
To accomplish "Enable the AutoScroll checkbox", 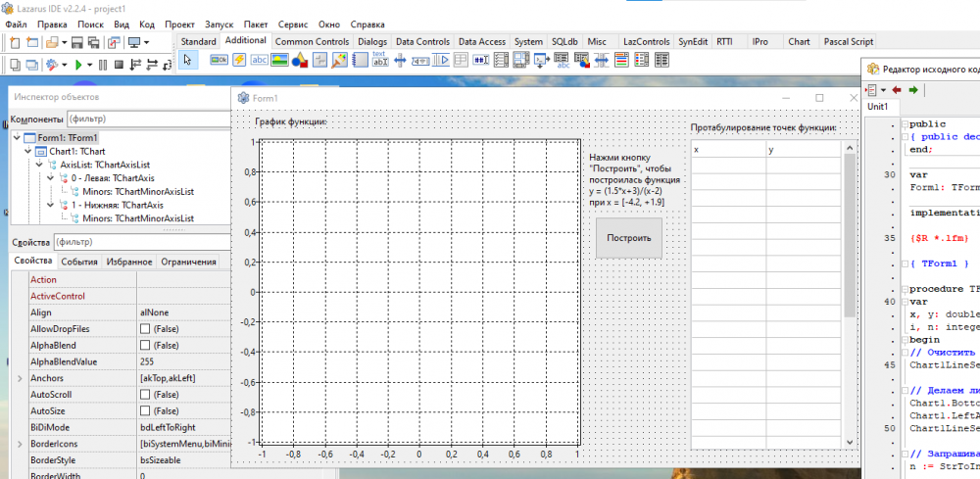I will (145, 395).
